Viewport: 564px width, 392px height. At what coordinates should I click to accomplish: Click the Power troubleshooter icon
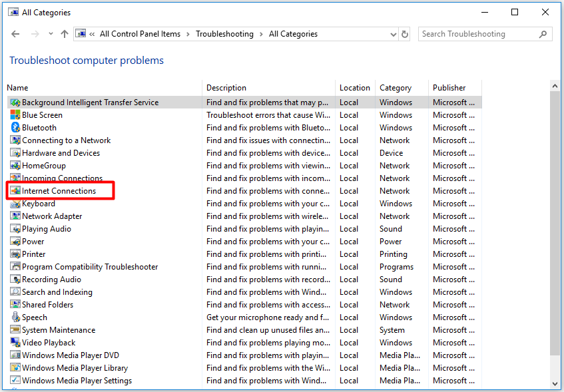[15, 242]
